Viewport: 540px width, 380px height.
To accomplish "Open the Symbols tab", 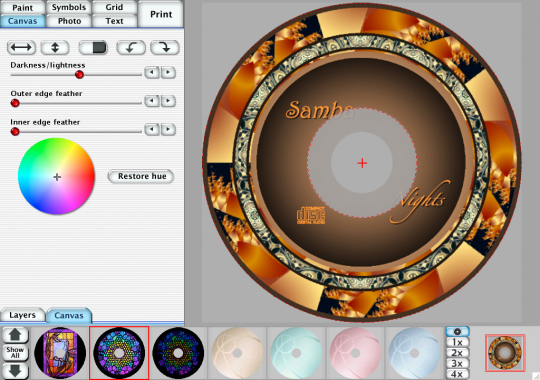I will [69, 7].
